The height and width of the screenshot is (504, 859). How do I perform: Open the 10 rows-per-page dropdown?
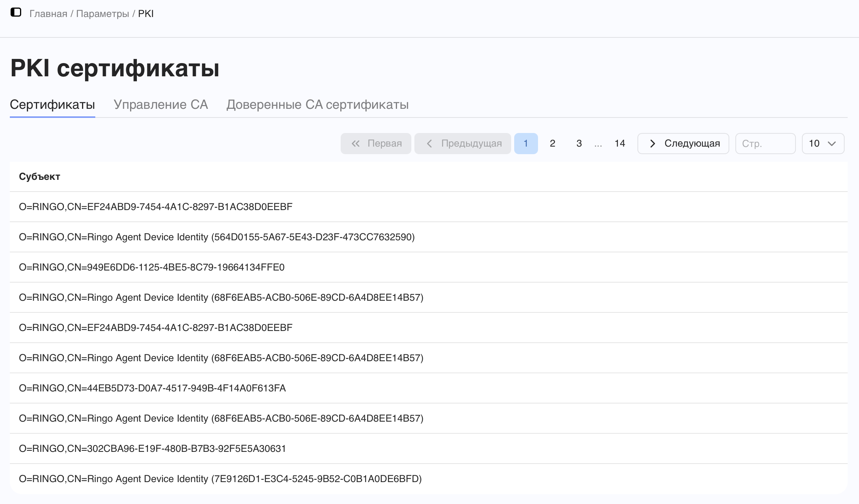click(823, 144)
